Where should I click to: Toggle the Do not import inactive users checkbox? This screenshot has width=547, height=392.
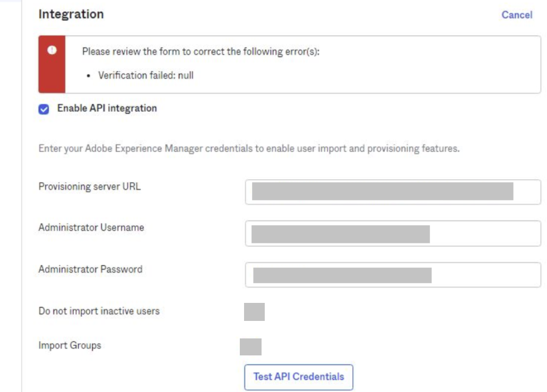pyautogui.click(x=254, y=312)
